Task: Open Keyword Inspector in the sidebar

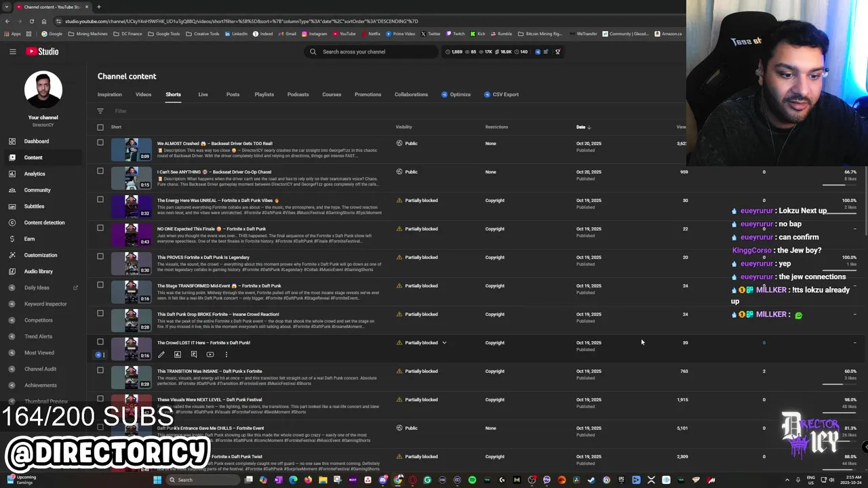Action: click(x=45, y=304)
